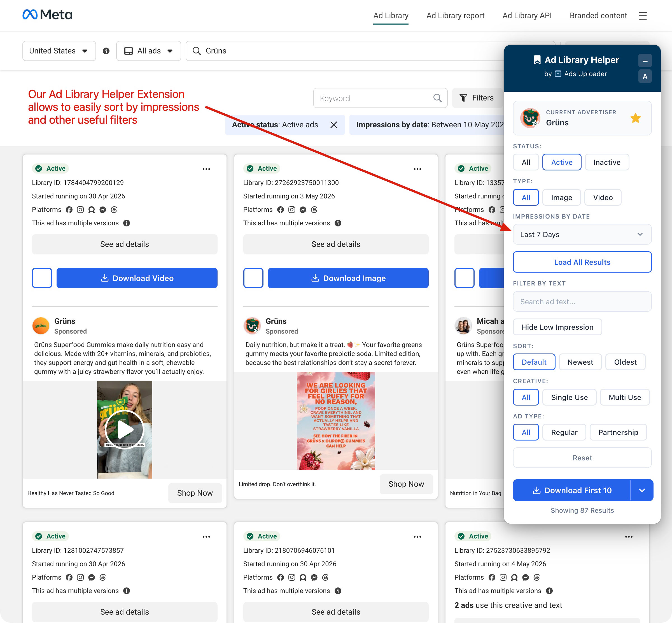Screen dimensions: 672x623
Task: Expand the Last 7 Days impressions dropdown
Action: [x=582, y=234]
